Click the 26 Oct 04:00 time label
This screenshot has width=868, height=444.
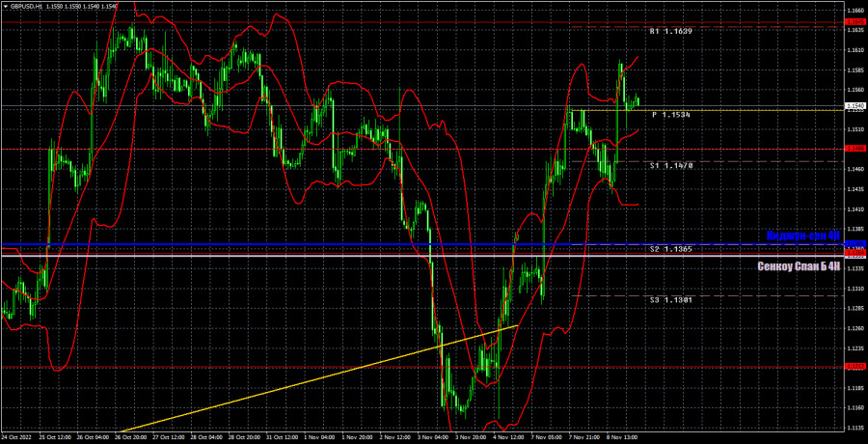point(93,437)
